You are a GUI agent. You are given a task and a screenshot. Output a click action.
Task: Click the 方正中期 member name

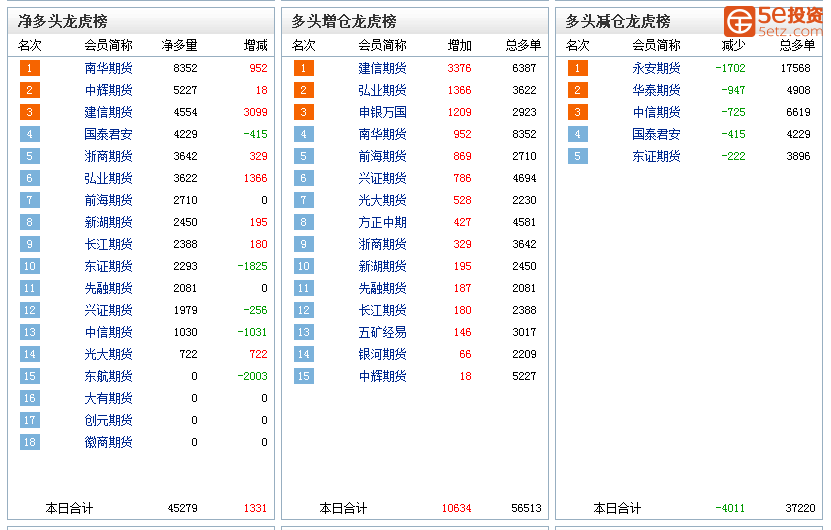pyautogui.click(x=383, y=222)
